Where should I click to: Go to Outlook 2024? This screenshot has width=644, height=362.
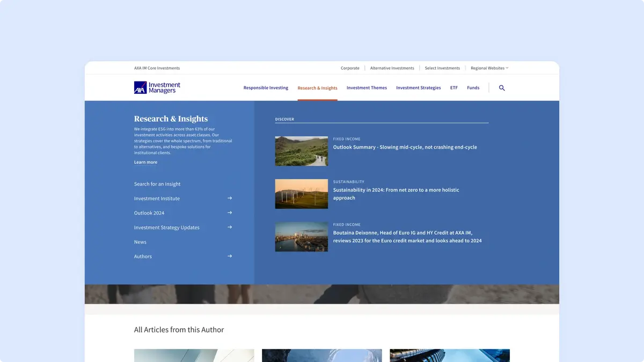(x=149, y=213)
